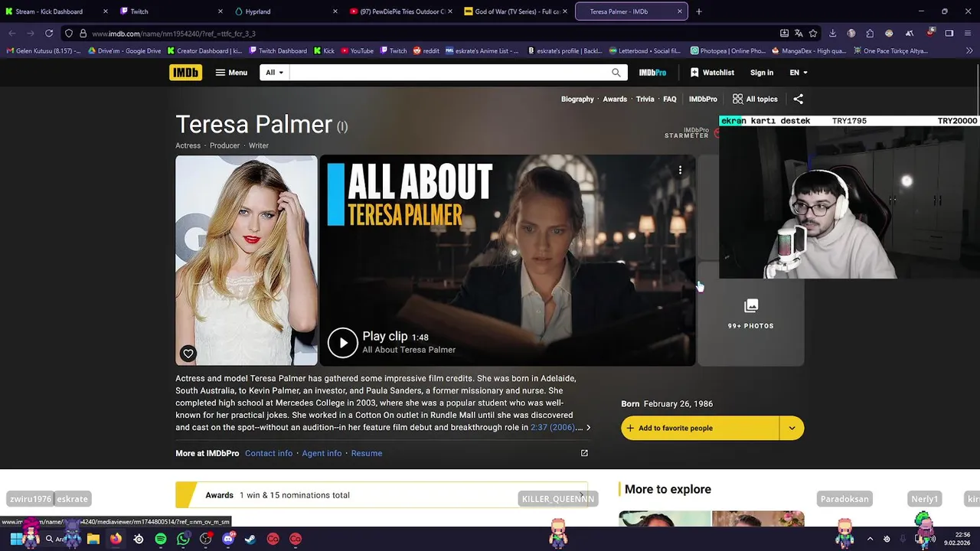The height and width of the screenshot is (551, 980).
Task: Open the reddit bookmark
Action: click(426, 51)
